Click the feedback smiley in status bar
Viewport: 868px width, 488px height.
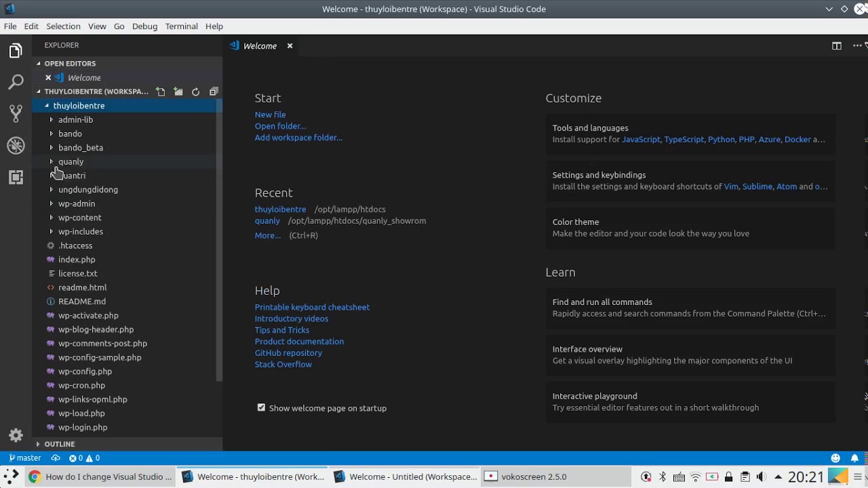pyautogui.click(x=835, y=458)
